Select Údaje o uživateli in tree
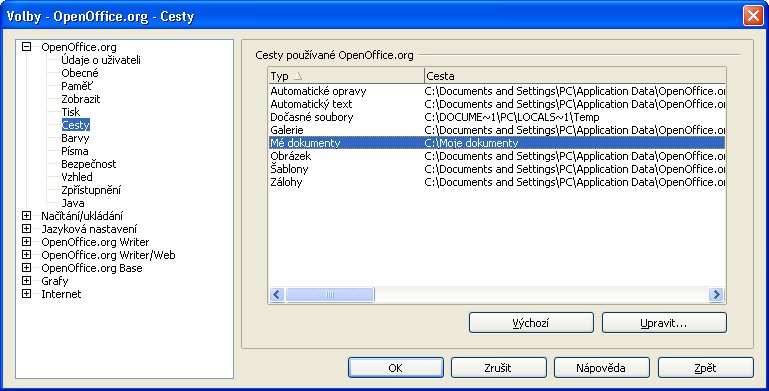This screenshot has height=391, width=769. coord(101,60)
